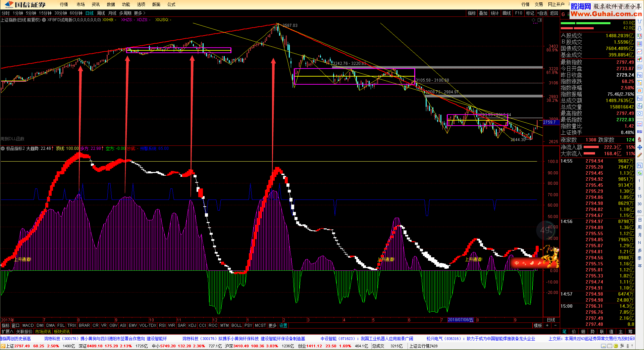Click the 49% floating circle widget
Image resolution: width=644 pixels, height=350 pixels.
click(x=546, y=230)
